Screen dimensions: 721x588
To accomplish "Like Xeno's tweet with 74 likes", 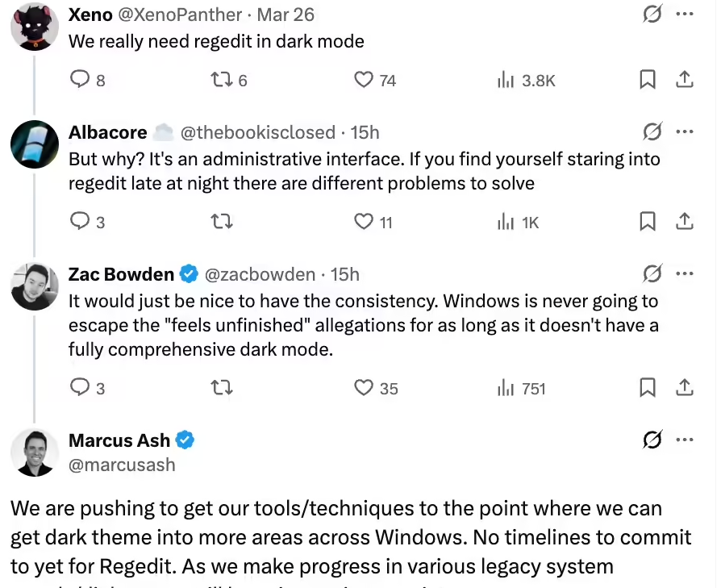I will point(365,79).
